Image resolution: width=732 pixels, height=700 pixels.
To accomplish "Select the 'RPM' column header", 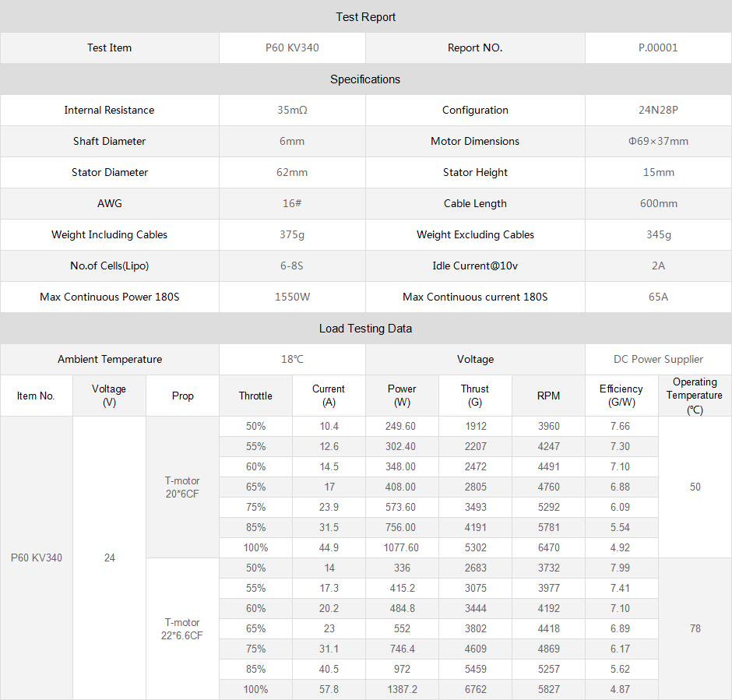I will pos(548,396).
